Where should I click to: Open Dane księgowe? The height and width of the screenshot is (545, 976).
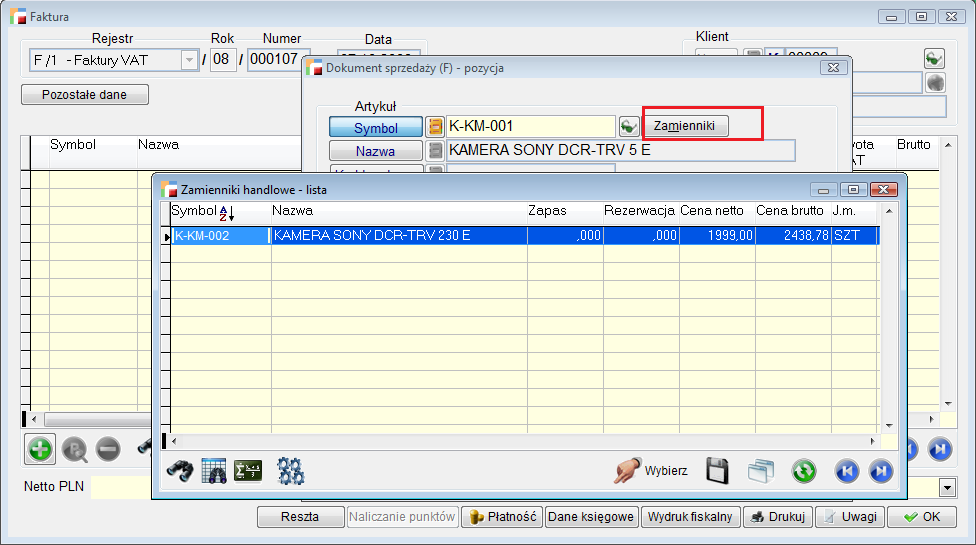591,516
